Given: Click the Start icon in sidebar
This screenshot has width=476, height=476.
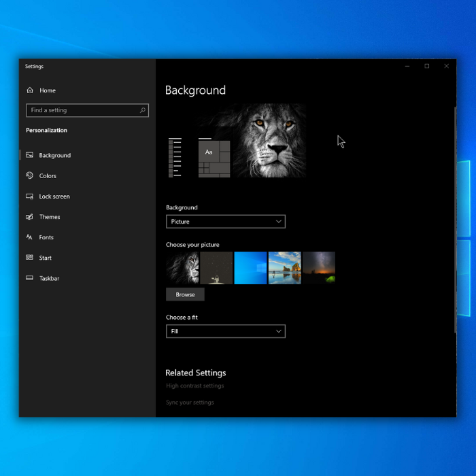Looking at the screenshot, I should click(29, 258).
